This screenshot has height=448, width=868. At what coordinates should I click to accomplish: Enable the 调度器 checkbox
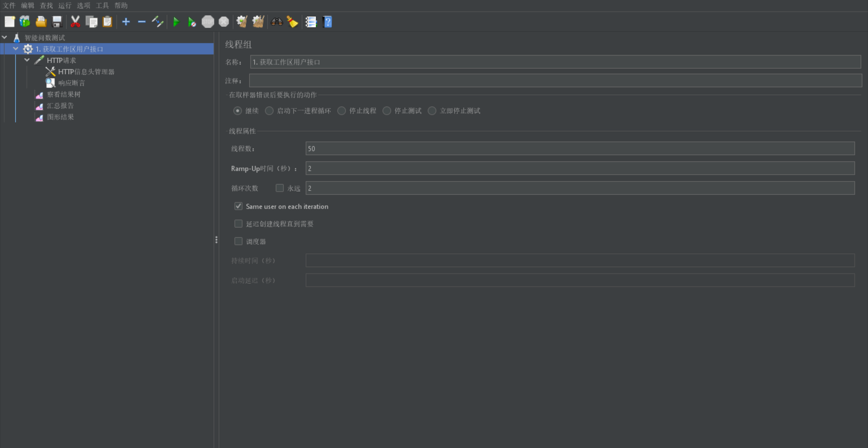[238, 241]
